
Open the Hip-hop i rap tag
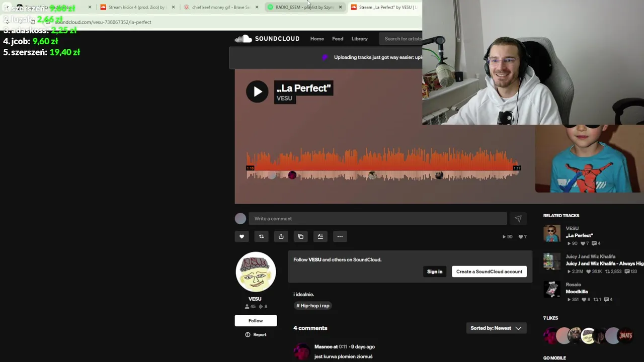[x=312, y=306]
